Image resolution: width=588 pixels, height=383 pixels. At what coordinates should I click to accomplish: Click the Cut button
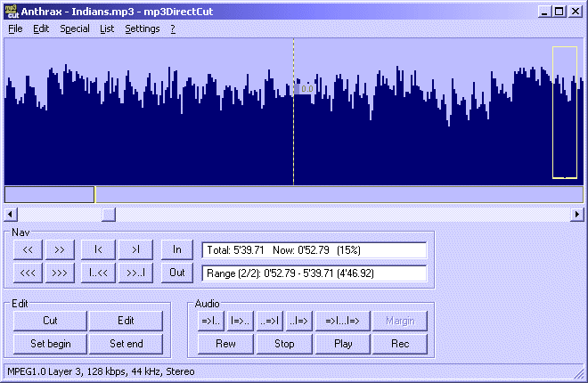50,321
